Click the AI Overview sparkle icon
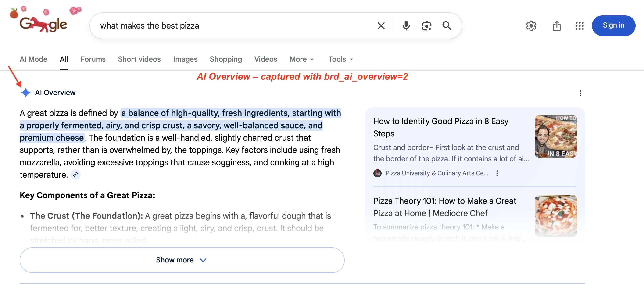 26,93
